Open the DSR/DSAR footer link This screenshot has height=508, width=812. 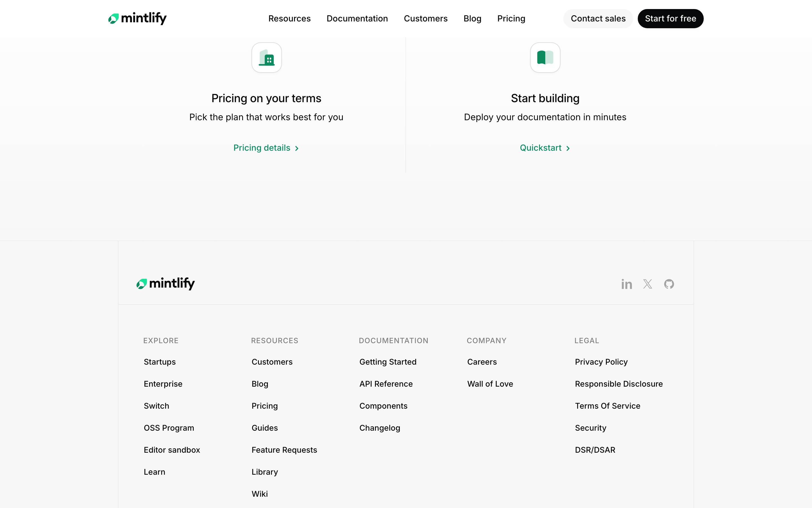(x=595, y=450)
